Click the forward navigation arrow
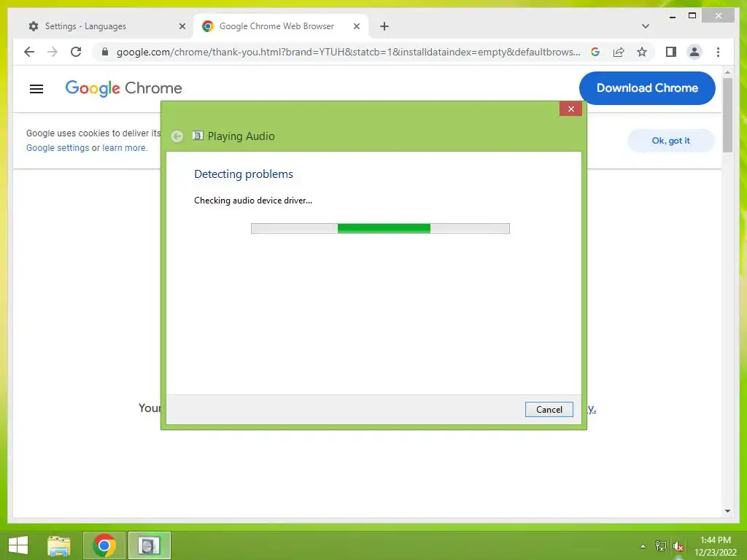This screenshot has width=747, height=560. coord(53,52)
